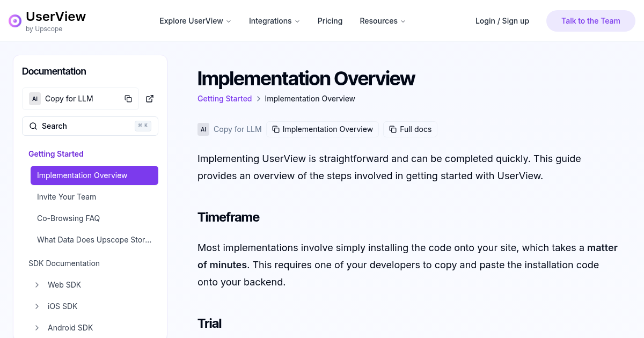This screenshot has height=338, width=644.
Task: Click Copy for LLM button in sidebar
Action: [80, 99]
